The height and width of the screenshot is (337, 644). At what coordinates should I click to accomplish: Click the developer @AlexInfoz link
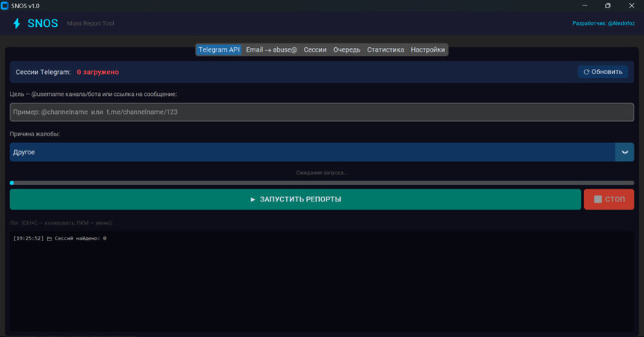pos(604,23)
